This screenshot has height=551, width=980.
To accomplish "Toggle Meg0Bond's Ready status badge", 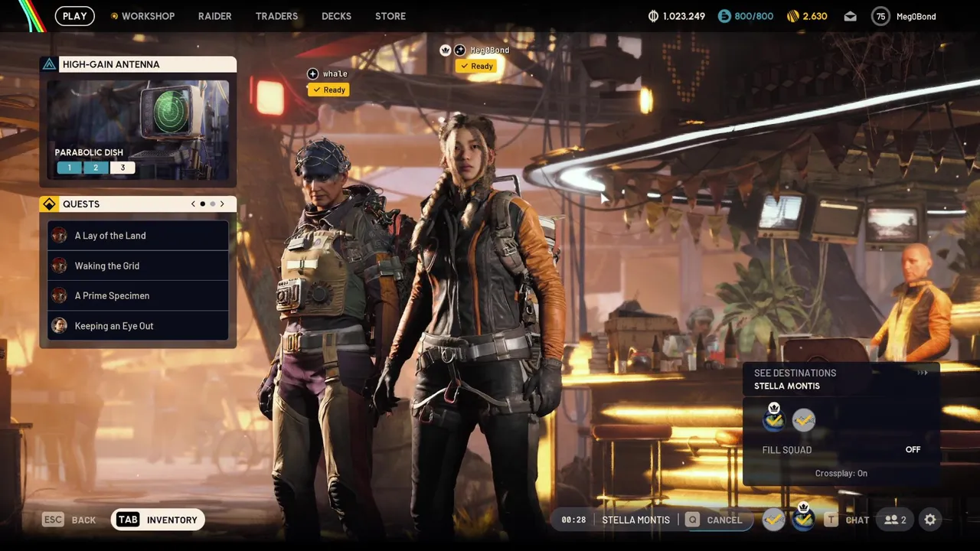I will click(476, 66).
